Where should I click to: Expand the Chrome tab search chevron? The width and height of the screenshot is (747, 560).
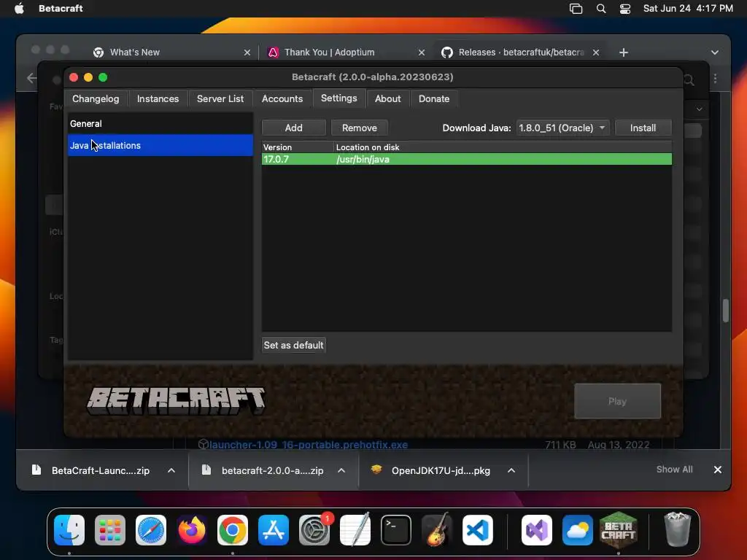(x=715, y=52)
